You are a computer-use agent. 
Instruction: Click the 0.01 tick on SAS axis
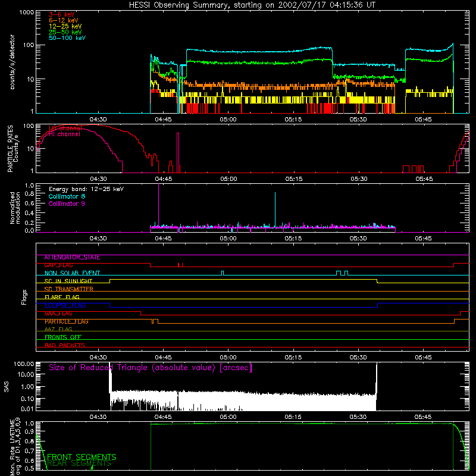coord(27,409)
